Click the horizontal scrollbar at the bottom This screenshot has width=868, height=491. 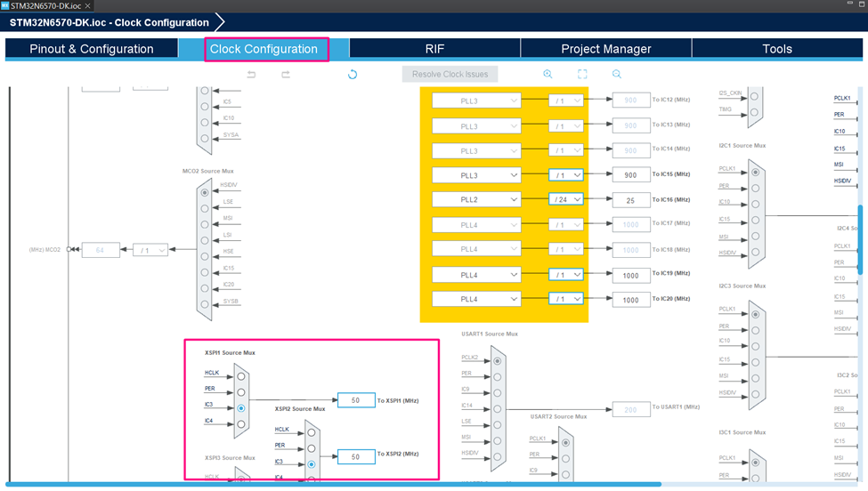click(x=335, y=485)
